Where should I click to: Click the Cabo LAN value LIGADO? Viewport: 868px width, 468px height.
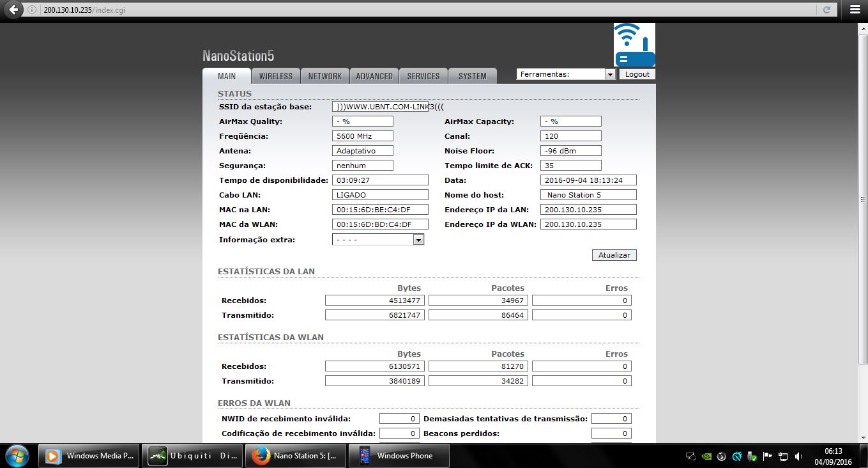(x=380, y=195)
